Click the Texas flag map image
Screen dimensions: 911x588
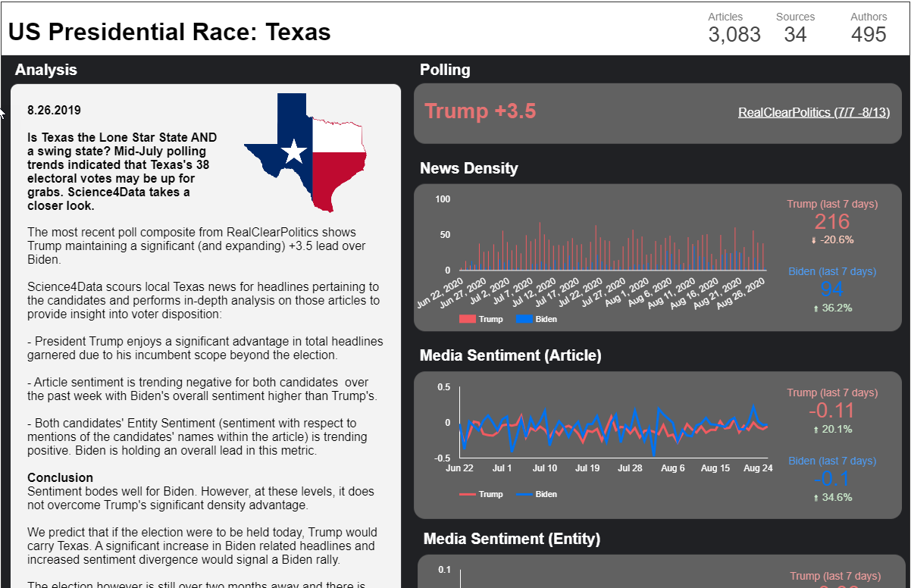click(306, 152)
